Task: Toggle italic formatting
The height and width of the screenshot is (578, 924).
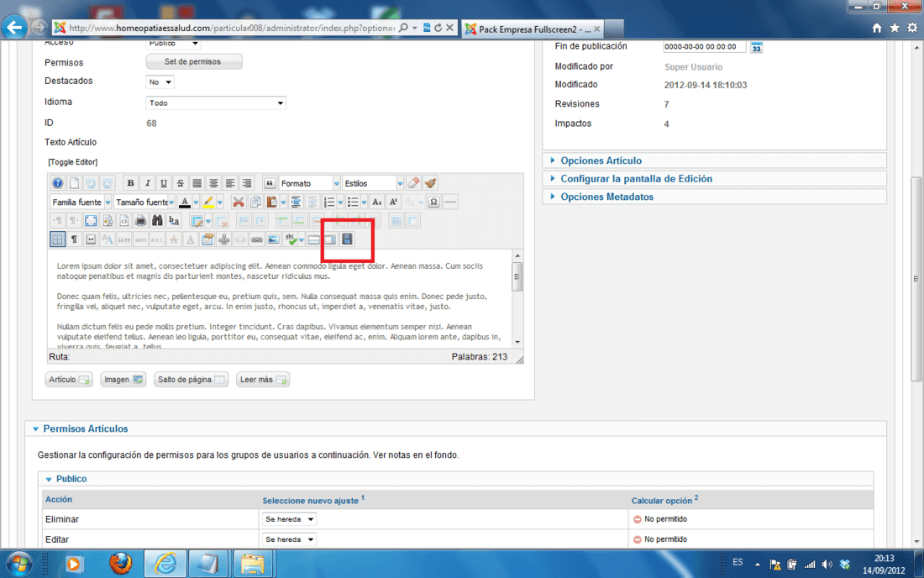Action: [147, 183]
